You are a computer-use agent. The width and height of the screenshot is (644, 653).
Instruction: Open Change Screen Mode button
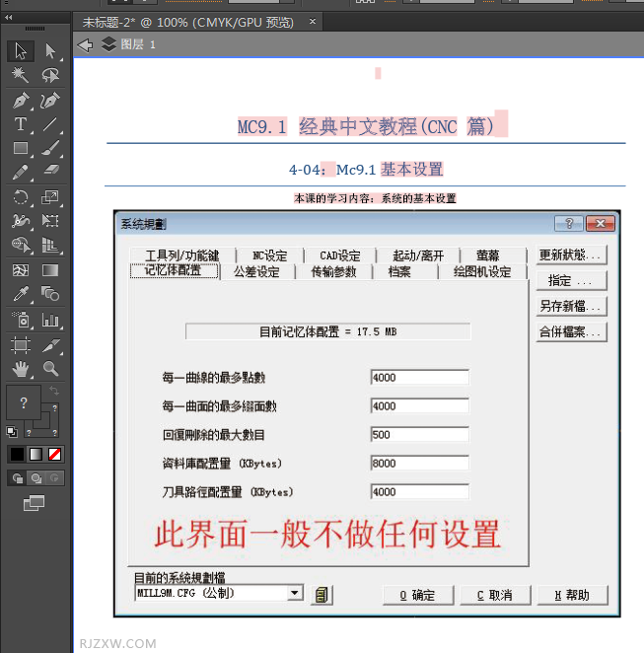35,503
